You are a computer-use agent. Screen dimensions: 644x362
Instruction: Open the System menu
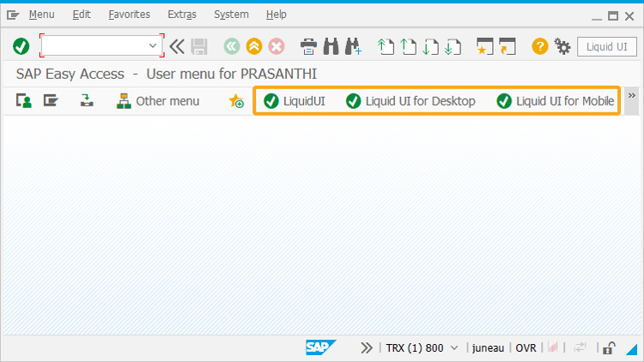(231, 15)
